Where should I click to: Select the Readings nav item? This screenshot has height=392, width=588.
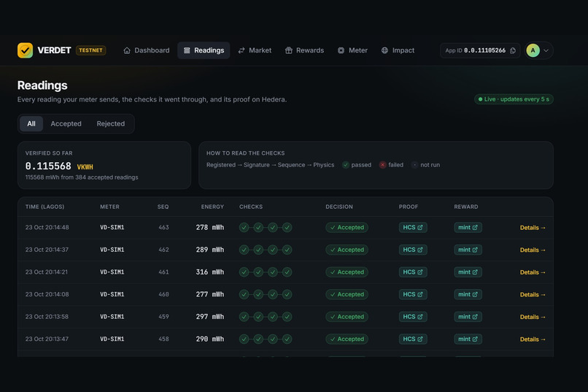204,50
